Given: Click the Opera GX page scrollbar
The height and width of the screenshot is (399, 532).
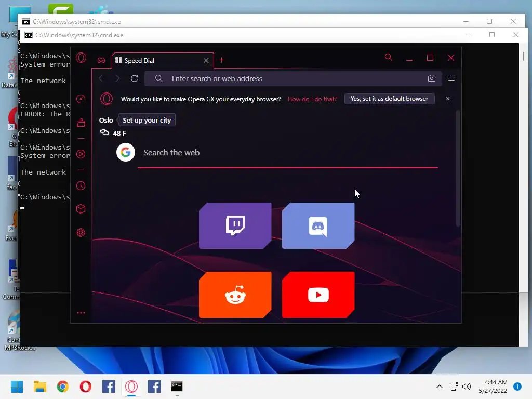Looking at the screenshot, I should (458, 169).
